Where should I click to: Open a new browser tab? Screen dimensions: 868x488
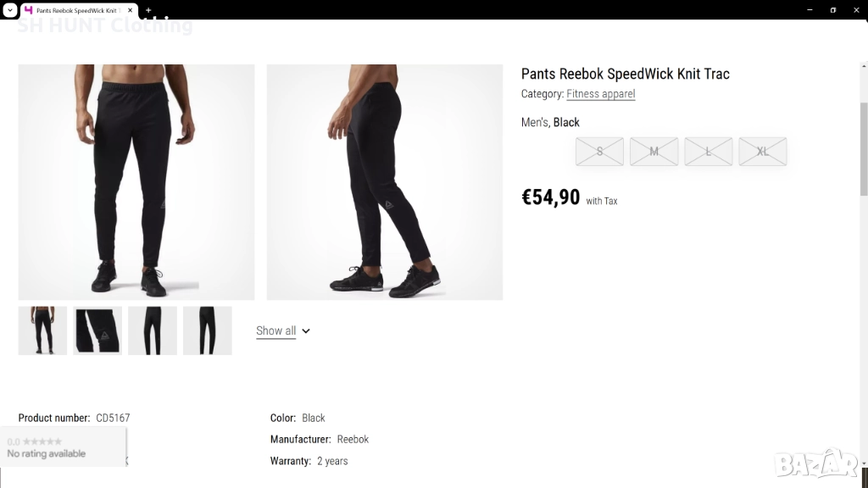pos(148,10)
